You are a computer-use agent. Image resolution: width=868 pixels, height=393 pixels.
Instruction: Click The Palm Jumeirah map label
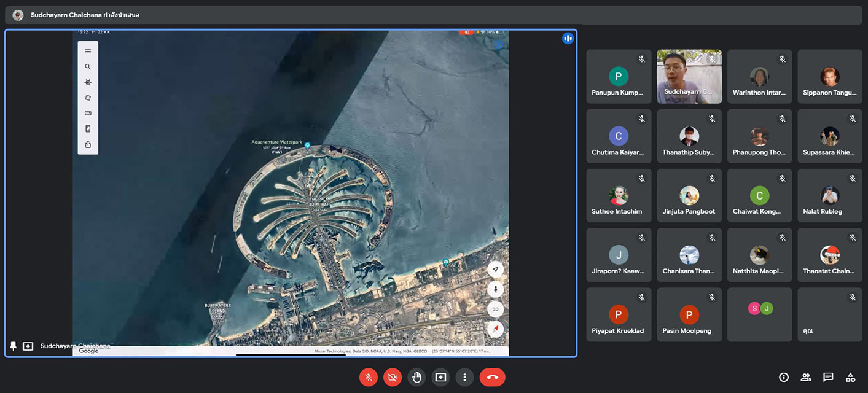(x=319, y=201)
